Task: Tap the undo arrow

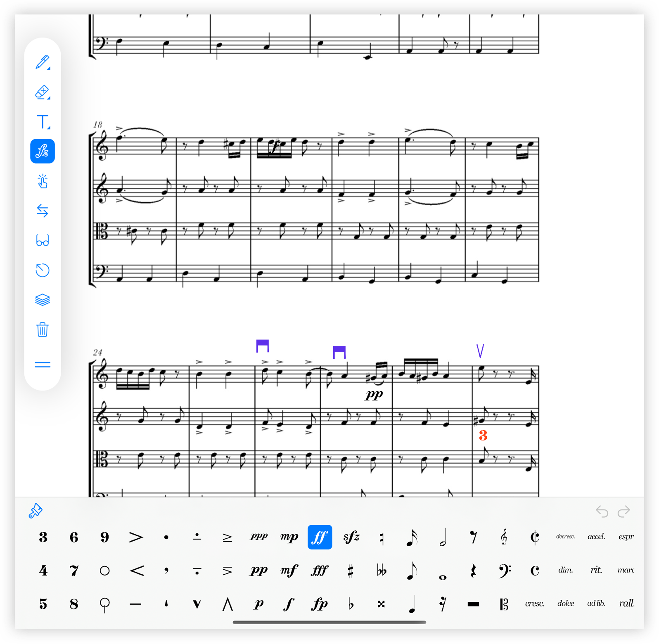Action: tap(602, 511)
